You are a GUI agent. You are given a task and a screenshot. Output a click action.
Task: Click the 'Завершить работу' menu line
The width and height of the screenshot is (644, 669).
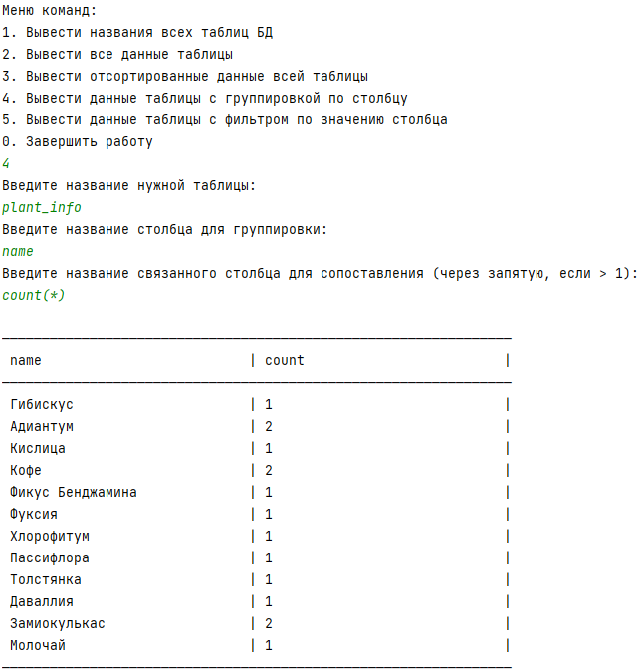point(78,142)
